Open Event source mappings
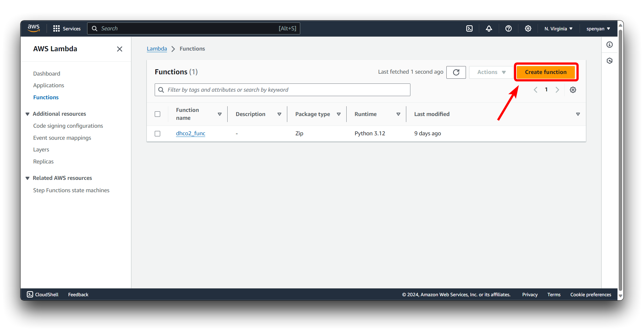The height and width of the screenshot is (331, 644). (62, 138)
